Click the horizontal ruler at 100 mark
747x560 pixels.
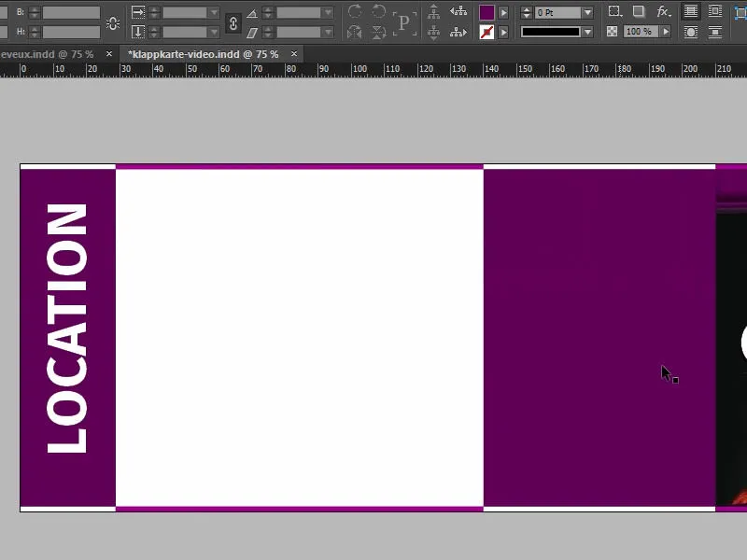359,69
